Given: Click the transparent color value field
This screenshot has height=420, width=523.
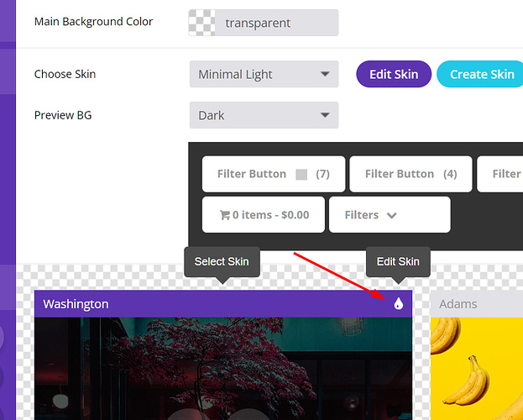Looking at the screenshot, I should [277, 24].
